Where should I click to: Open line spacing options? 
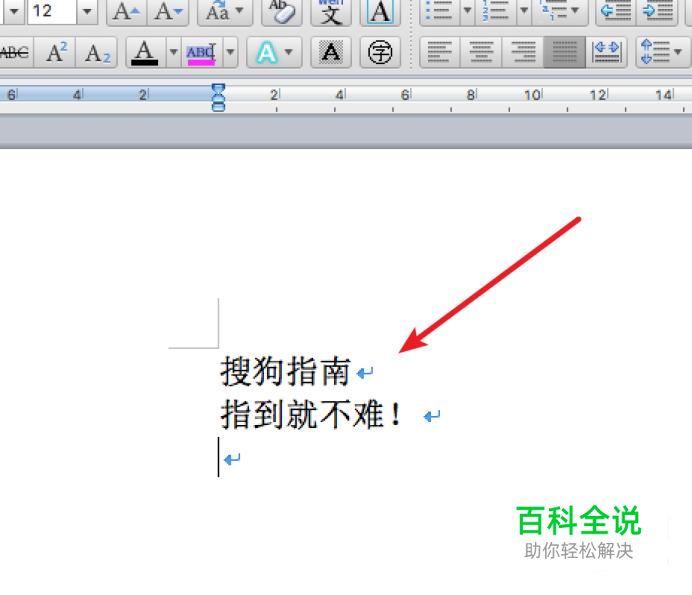tap(663, 52)
